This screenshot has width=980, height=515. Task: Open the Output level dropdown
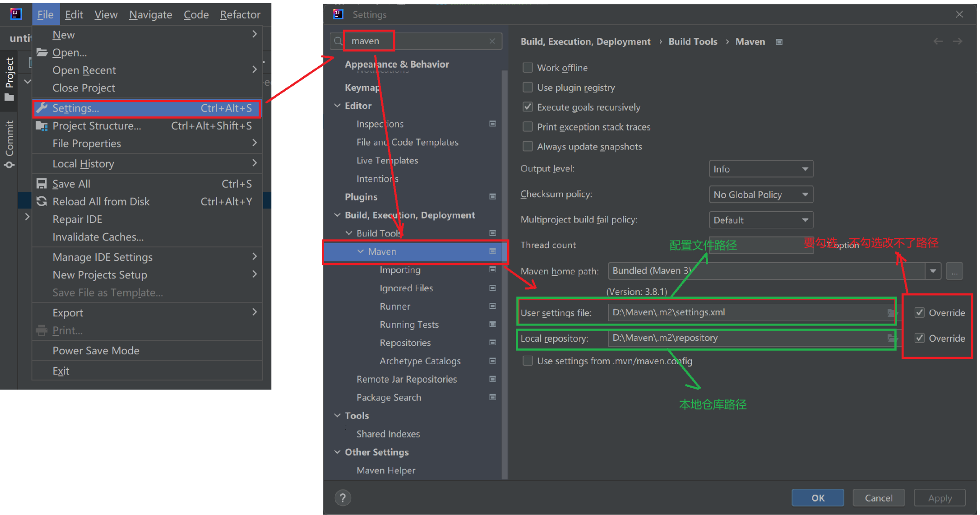760,169
